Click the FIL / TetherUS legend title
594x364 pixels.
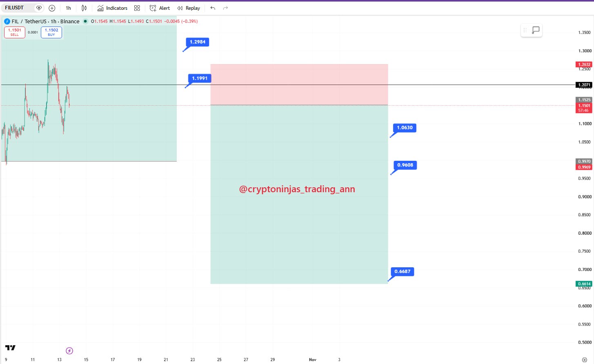point(45,21)
